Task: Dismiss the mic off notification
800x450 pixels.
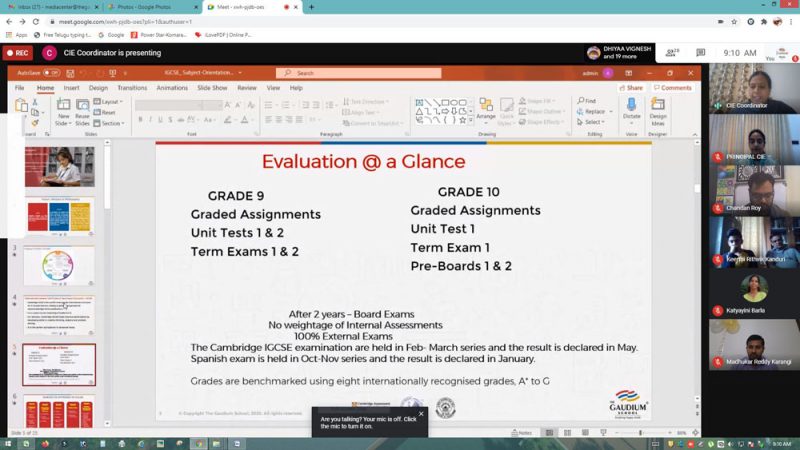Action: [421, 414]
